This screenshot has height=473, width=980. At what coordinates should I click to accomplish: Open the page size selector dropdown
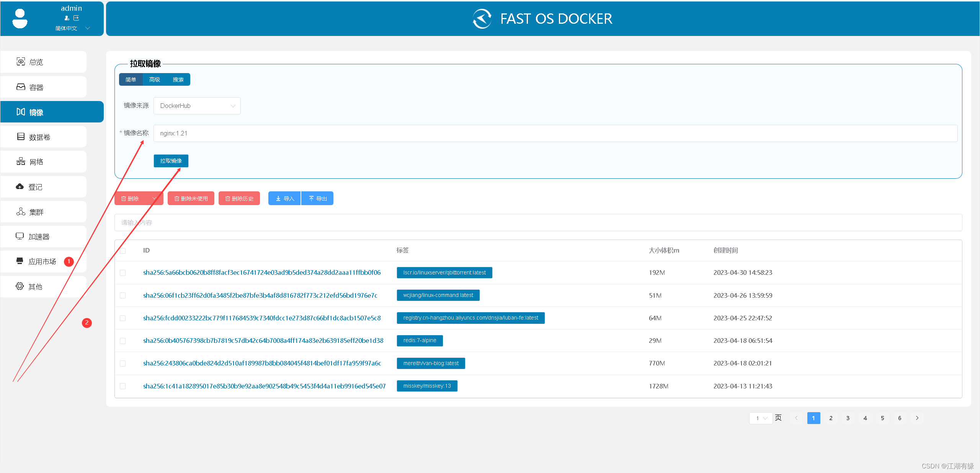coord(761,418)
